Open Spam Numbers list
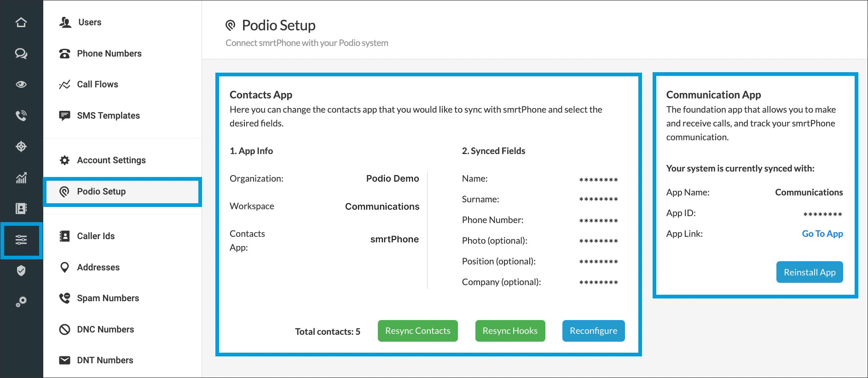The height and width of the screenshot is (378, 868). [108, 298]
